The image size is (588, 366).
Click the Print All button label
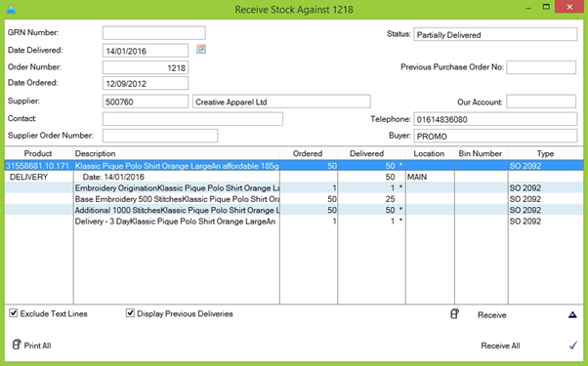coord(37,346)
